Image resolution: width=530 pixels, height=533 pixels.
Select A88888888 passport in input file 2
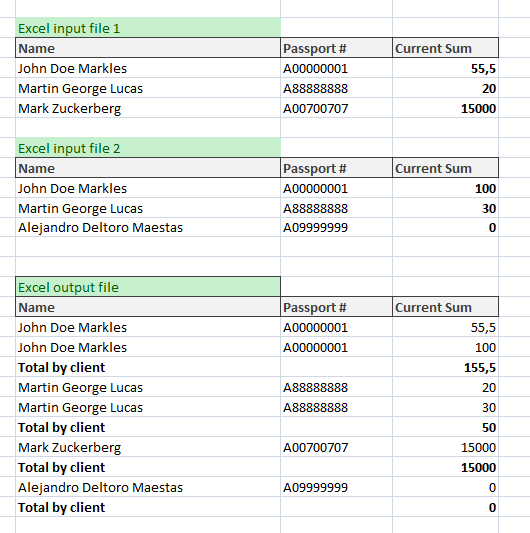[337, 208]
